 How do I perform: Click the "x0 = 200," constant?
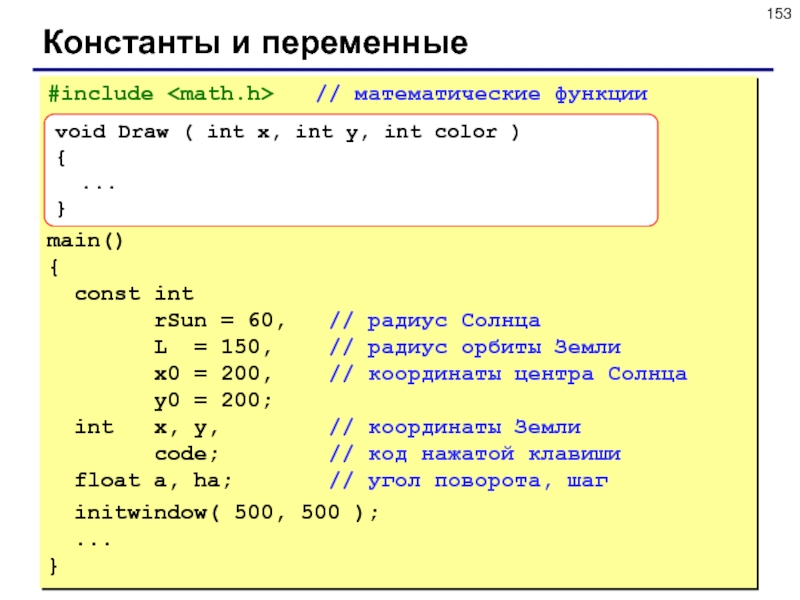213,374
